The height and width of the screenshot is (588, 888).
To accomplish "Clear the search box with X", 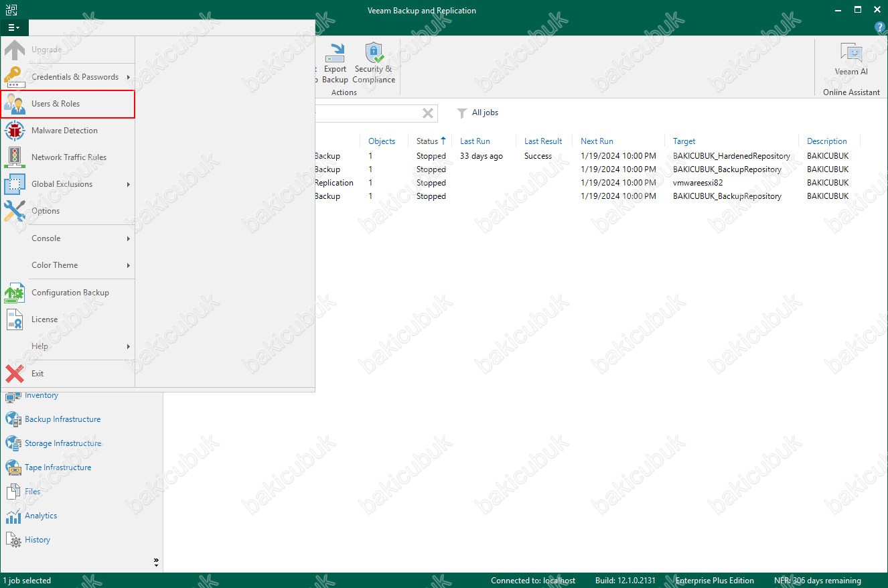I will [428, 113].
